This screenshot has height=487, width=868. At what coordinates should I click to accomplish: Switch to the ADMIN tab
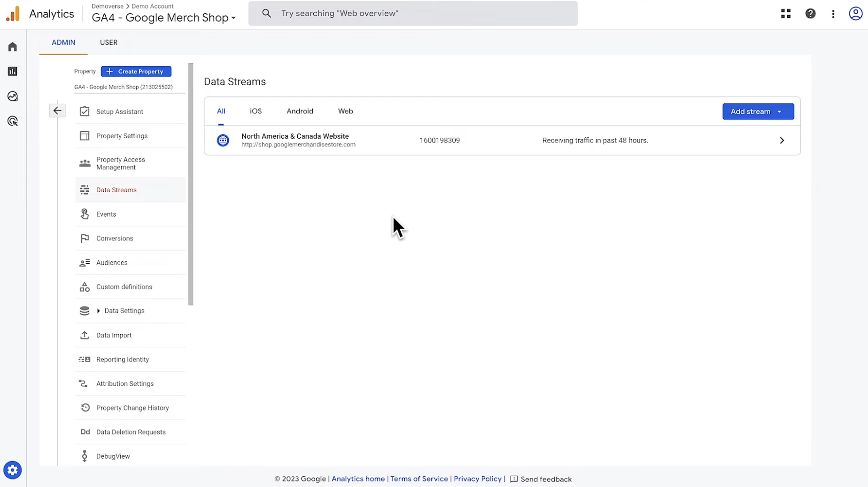pyautogui.click(x=63, y=42)
